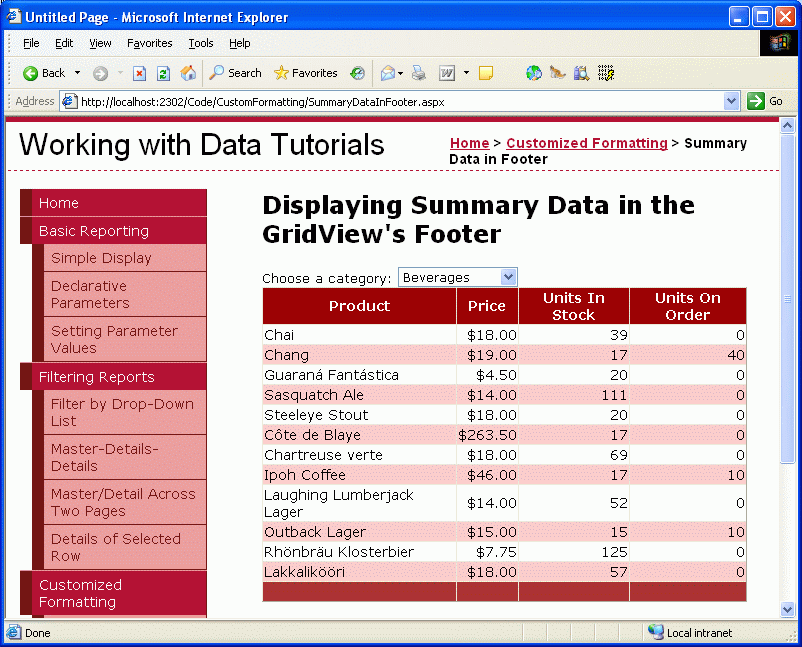Refresh the page with the Refresh icon
Viewport: 802px width, 647px height.
click(163, 73)
